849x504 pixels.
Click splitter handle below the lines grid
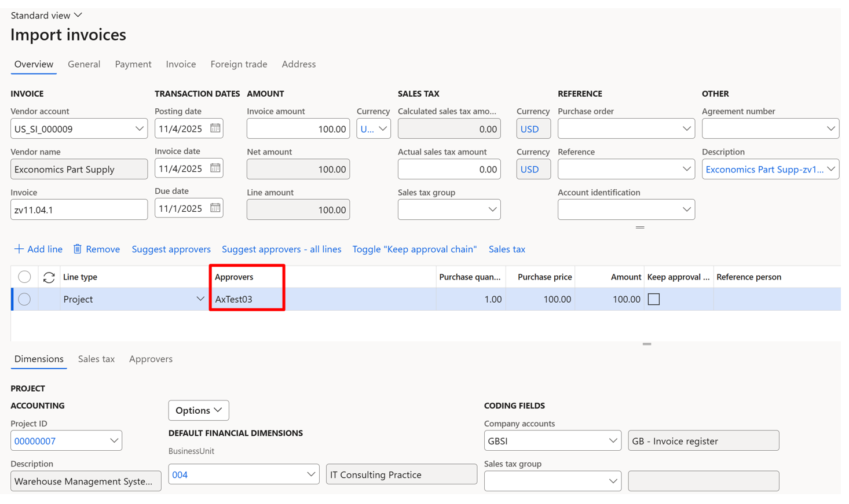tap(646, 344)
